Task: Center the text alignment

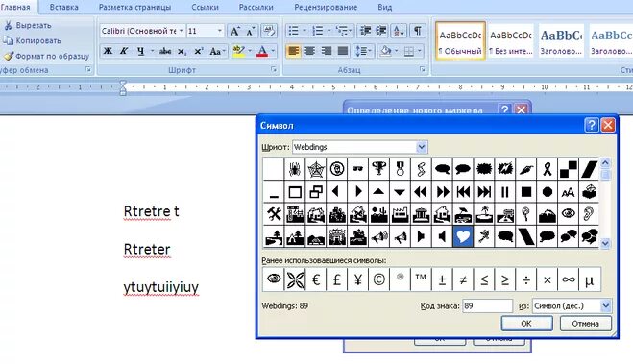Action: click(310, 51)
